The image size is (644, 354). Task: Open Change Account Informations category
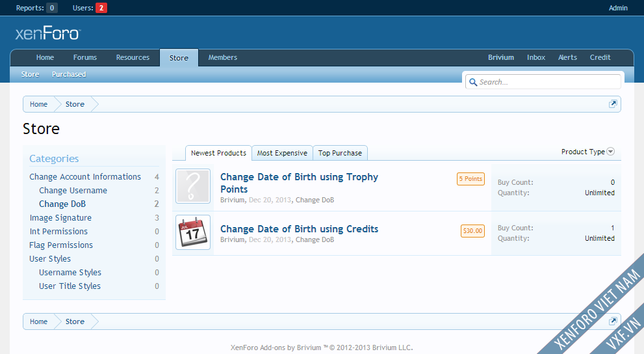[x=85, y=177]
